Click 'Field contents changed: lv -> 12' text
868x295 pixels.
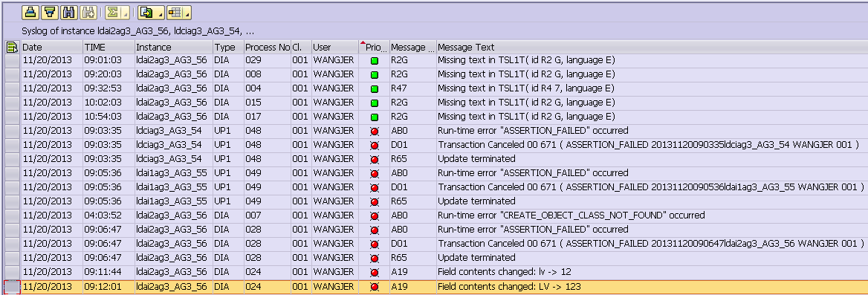(x=505, y=272)
